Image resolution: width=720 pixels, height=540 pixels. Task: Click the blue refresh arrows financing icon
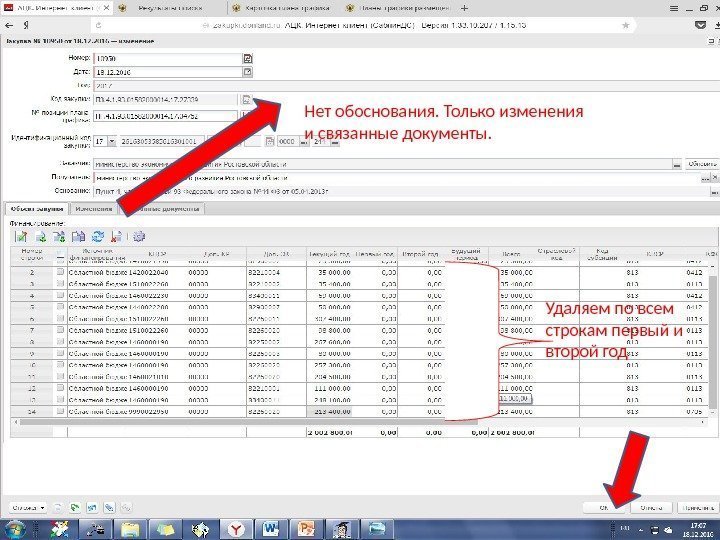tap(98, 236)
